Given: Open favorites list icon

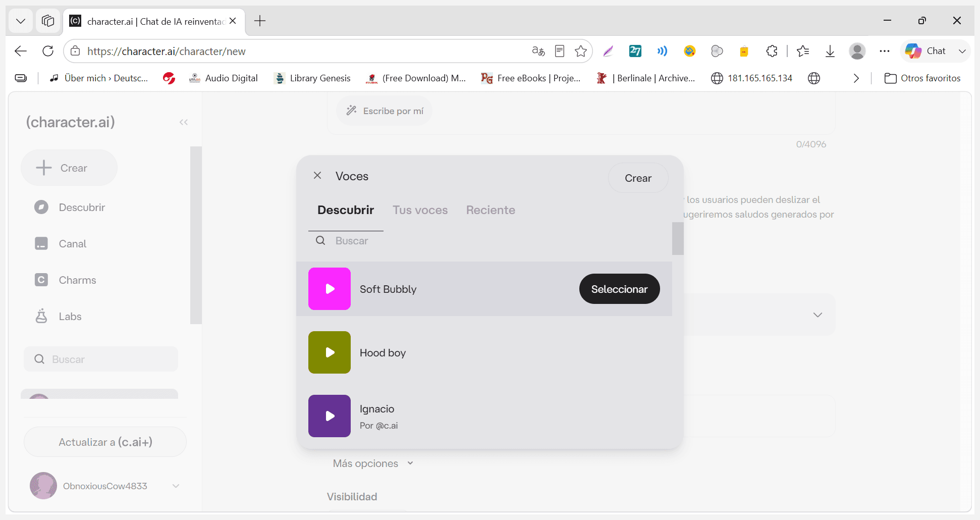Looking at the screenshot, I should coord(803,51).
